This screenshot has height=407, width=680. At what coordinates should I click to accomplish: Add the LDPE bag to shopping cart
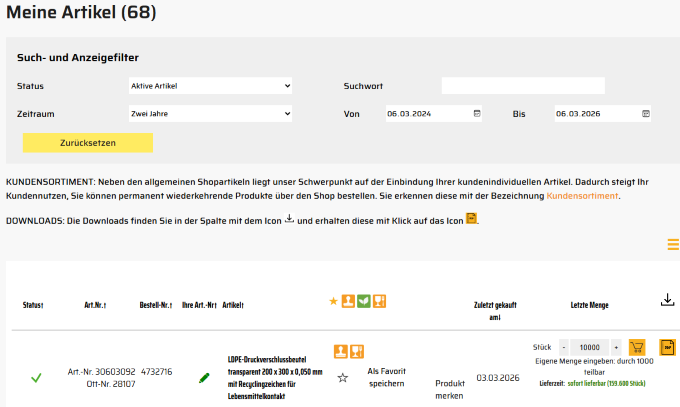(637, 346)
